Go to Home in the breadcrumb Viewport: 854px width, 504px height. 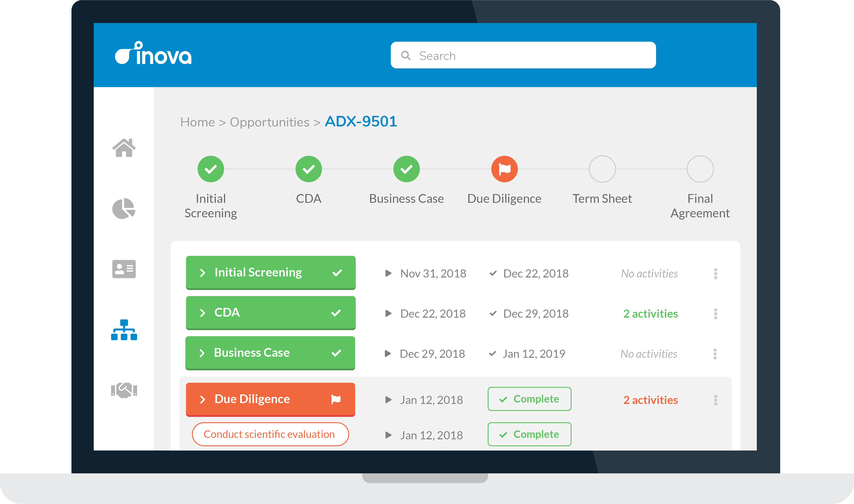[197, 122]
